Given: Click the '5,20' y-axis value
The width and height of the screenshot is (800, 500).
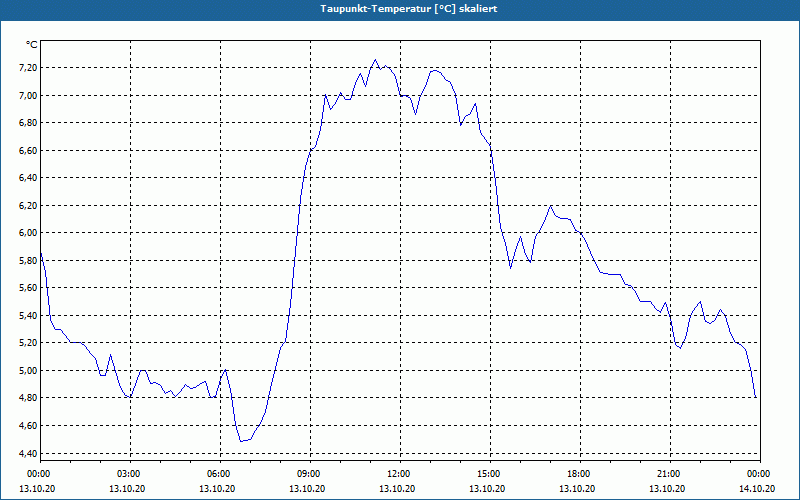Looking at the screenshot, I should (28, 343).
